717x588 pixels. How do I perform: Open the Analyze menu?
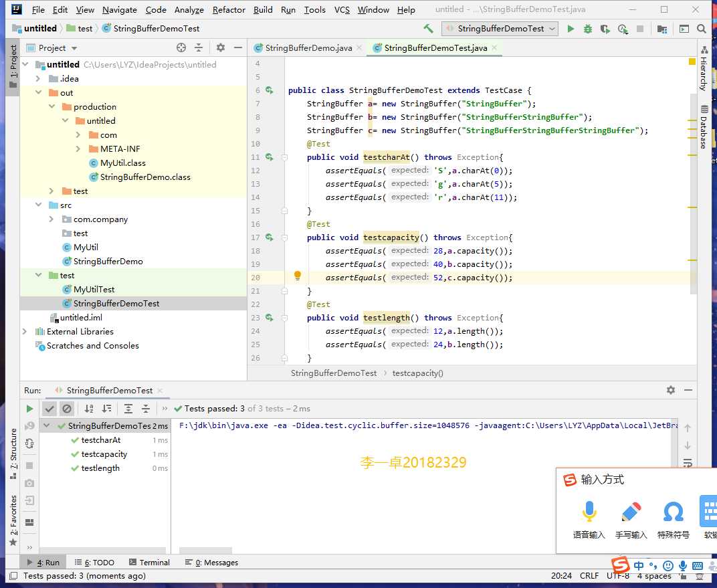click(x=189, y=9)
